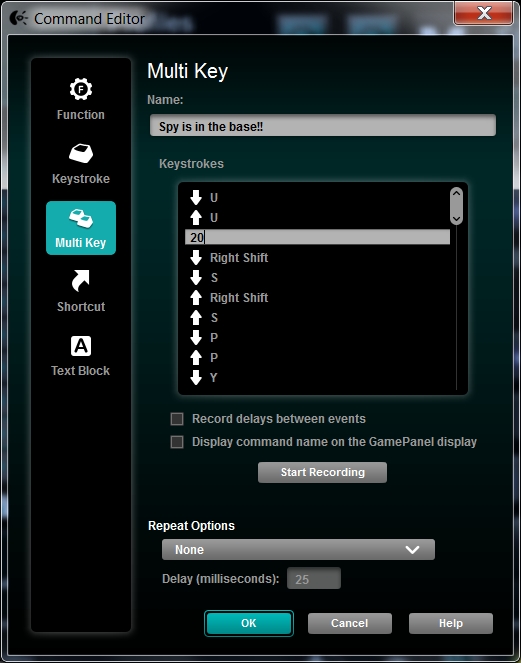Click the Cancel button

coord(350,623)
